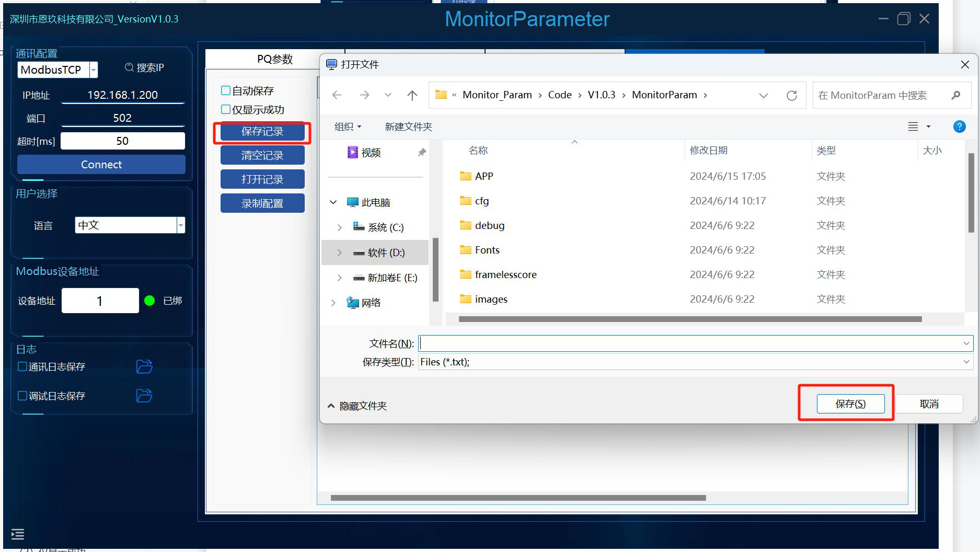
Task: Click the 录制配置 button
Action: coord(262,203)
